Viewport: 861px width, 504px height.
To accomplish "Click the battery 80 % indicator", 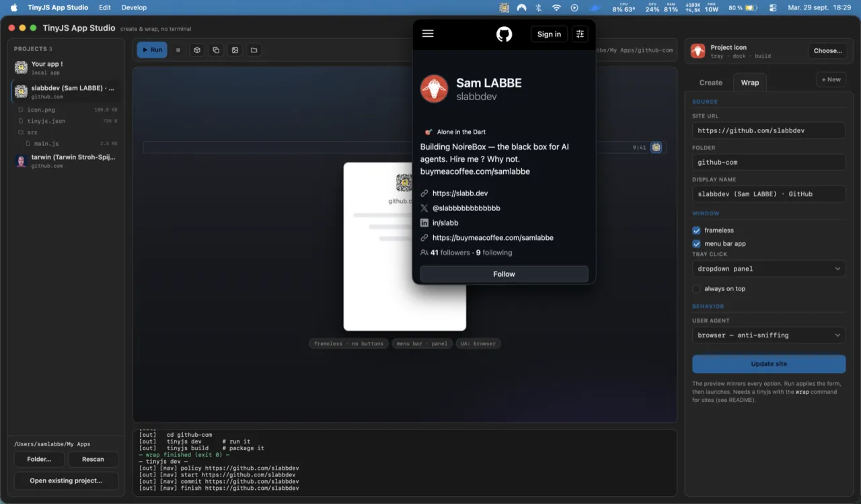I will [743, 8].
